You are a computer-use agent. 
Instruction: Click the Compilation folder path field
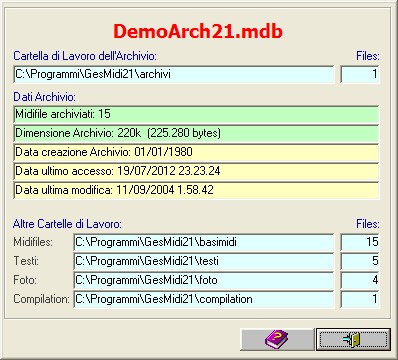coord(203,299)
